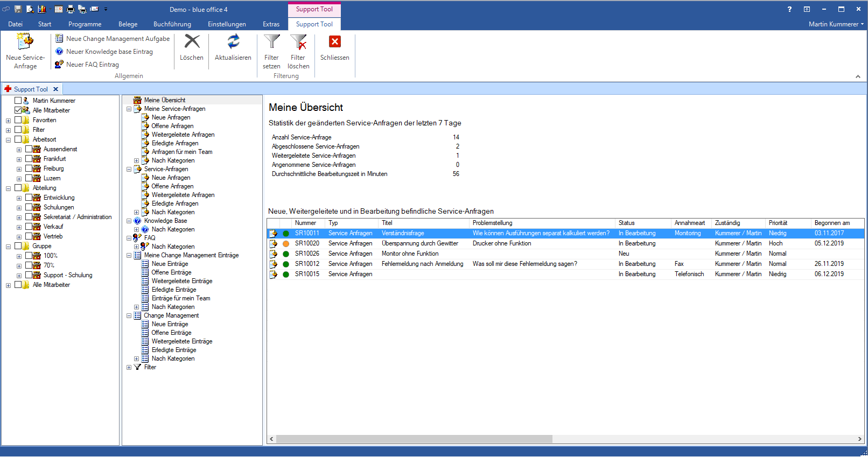Click the Neuer Knowledge base Eintrag icon
This screenshot has height=457, width=868.
tap(59, 52)
